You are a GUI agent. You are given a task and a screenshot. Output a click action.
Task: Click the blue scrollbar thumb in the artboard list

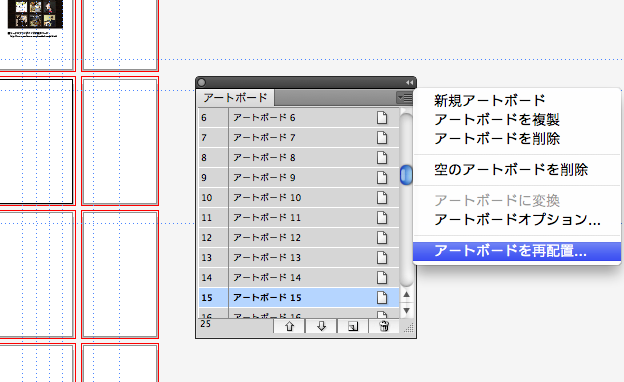click(406, 175)
